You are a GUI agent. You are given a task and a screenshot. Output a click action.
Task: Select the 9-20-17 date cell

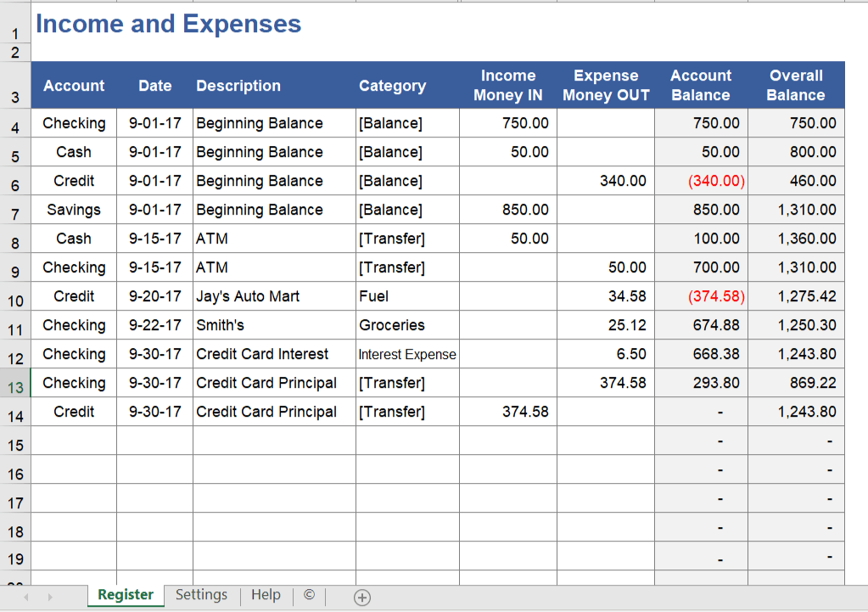[154, 296]
